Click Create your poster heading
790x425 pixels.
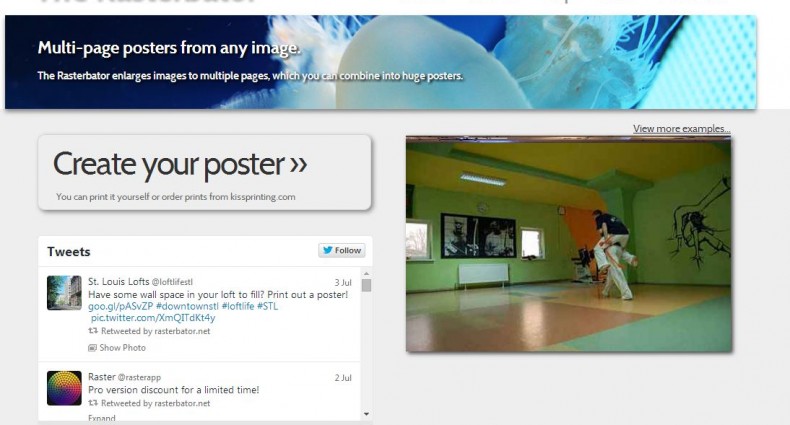tap(180, 164)
